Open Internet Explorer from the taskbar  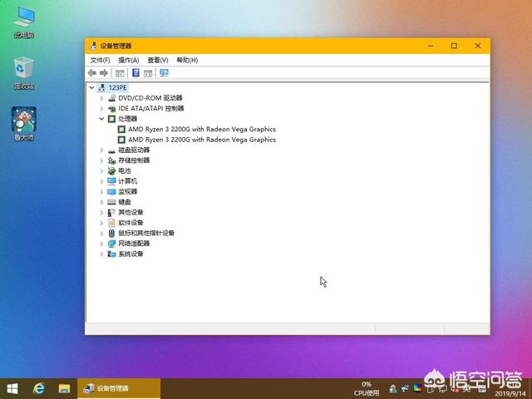tap(39, 388)
